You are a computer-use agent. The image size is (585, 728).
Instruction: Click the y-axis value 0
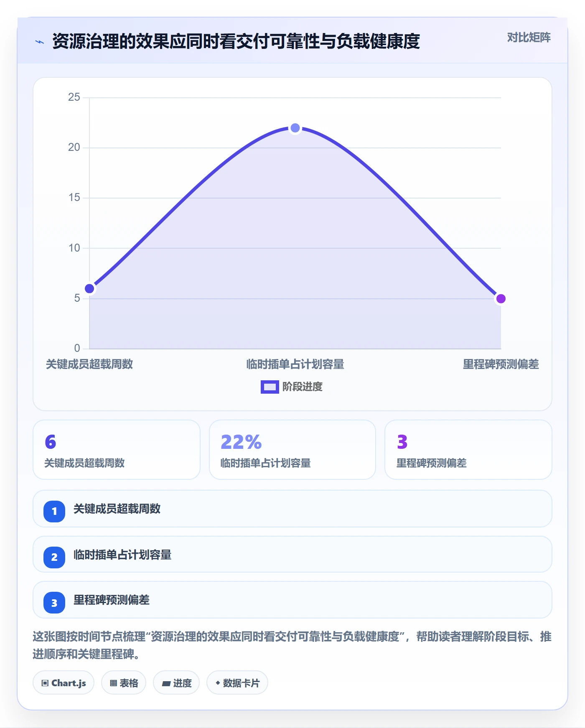[77, 349]
